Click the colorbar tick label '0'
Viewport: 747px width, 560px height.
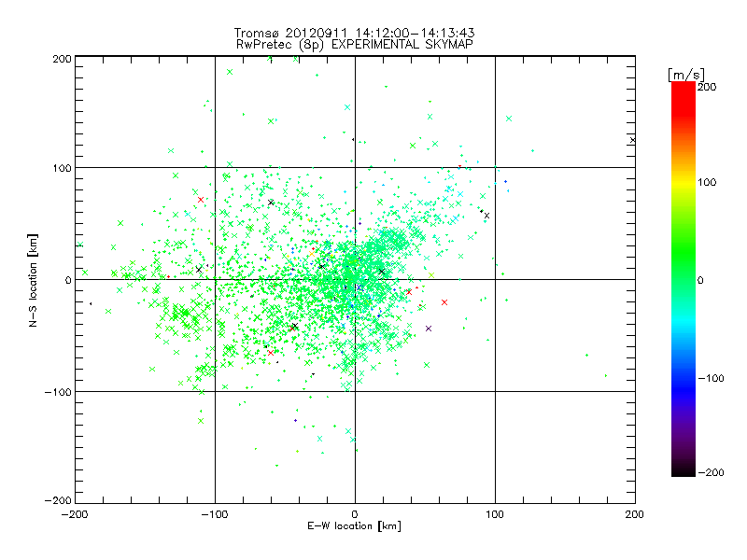(x=700, y=280)
